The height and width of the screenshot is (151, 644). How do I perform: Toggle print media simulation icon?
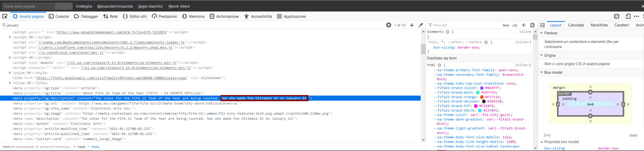532,25
